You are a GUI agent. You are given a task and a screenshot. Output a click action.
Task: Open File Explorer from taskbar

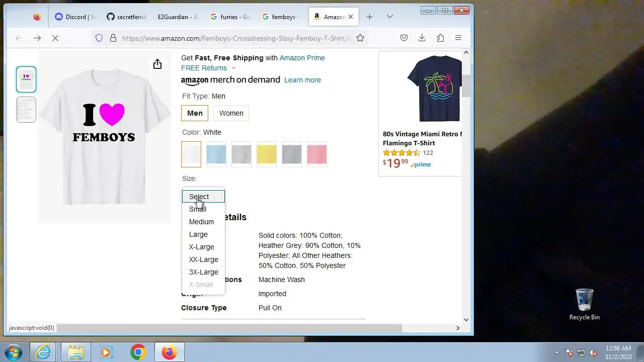[x=76, y=352]
